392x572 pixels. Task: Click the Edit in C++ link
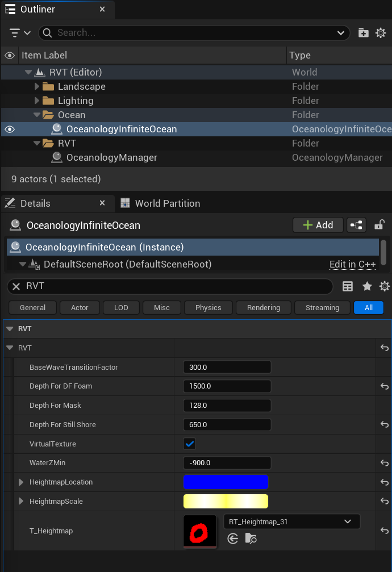click(x=353, y=264)
